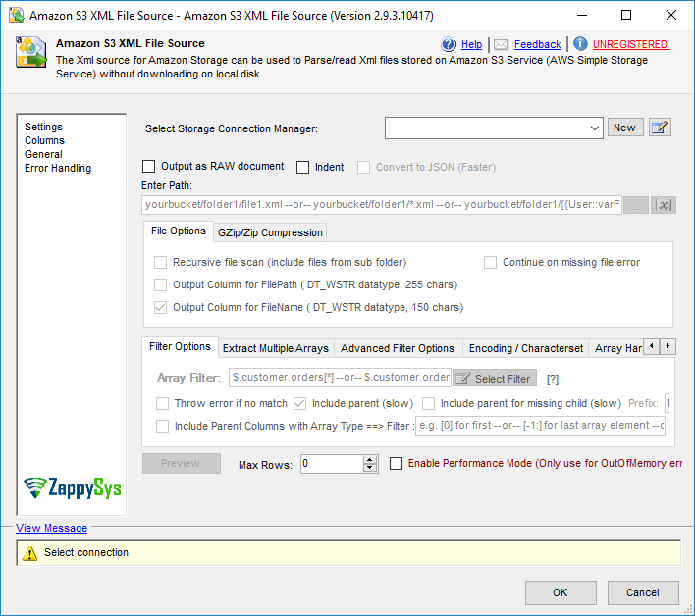
Task: Click the New connection button
Action: 625,128
